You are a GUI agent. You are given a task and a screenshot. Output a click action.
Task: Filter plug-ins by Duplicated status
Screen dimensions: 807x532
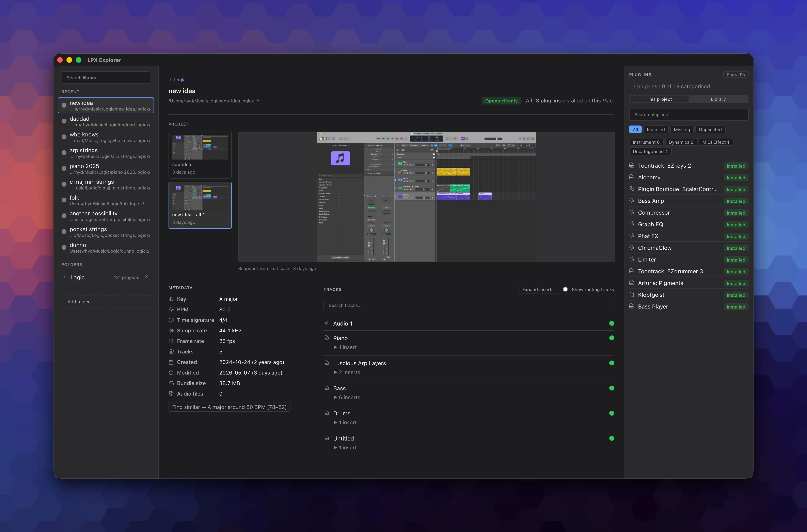point(710,130)
